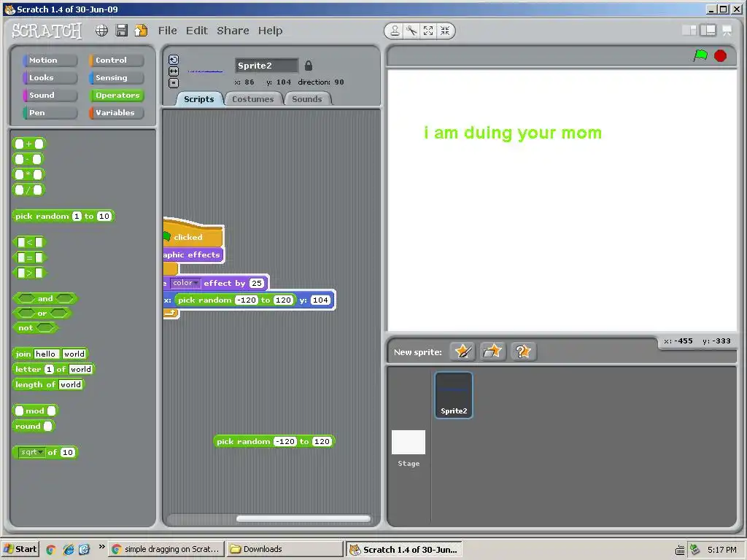Click the palette 'pick random 1 to 10' block

(x=63, y=216)
